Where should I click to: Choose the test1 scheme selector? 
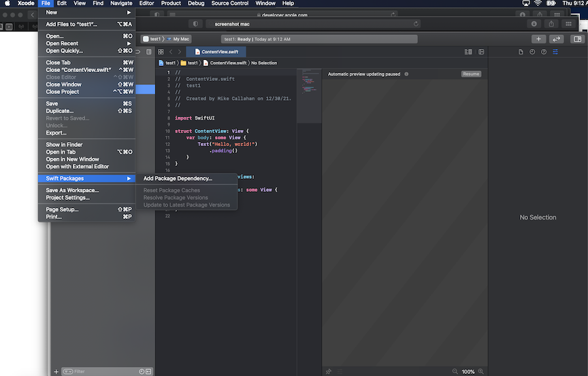point(152,39)
